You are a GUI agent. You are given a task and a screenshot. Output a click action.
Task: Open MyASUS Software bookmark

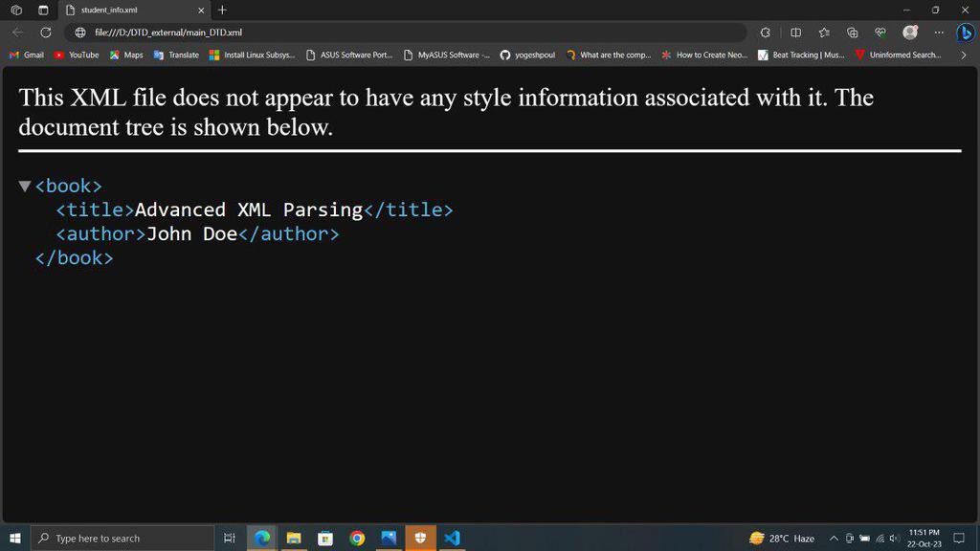point(446,55)
